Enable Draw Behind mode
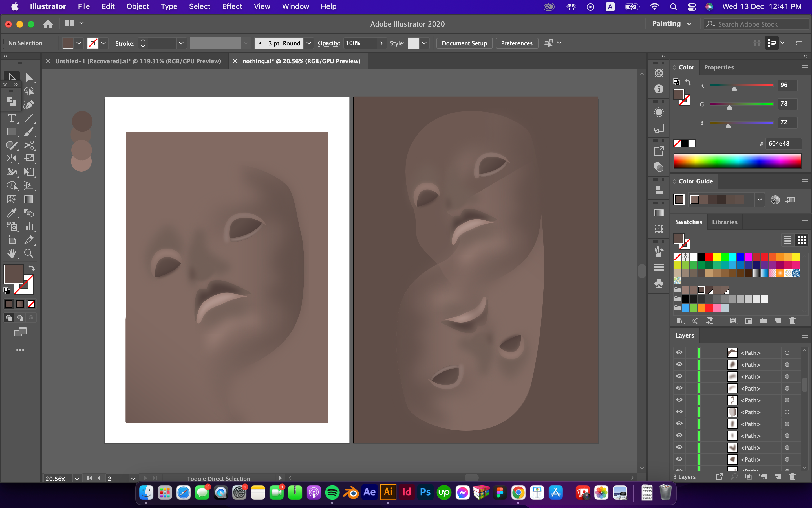Viewport: 812px width, 508px height. tap(20, 317)
